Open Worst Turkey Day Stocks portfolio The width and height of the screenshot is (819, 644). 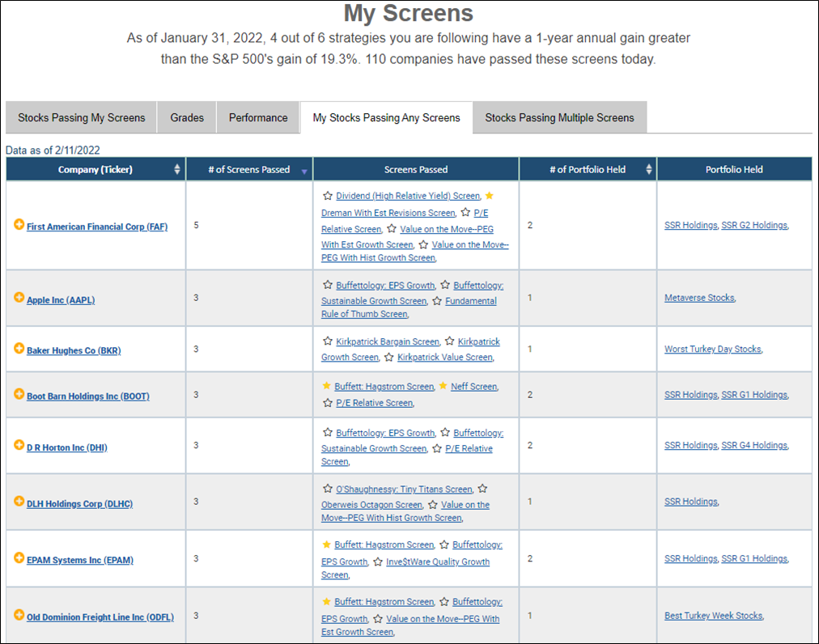pyautogui.click(x=712, y=349)
